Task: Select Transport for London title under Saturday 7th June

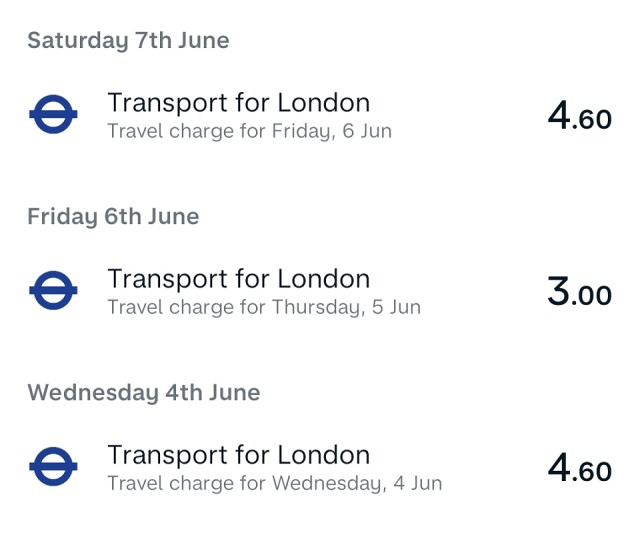Action: 239,103
